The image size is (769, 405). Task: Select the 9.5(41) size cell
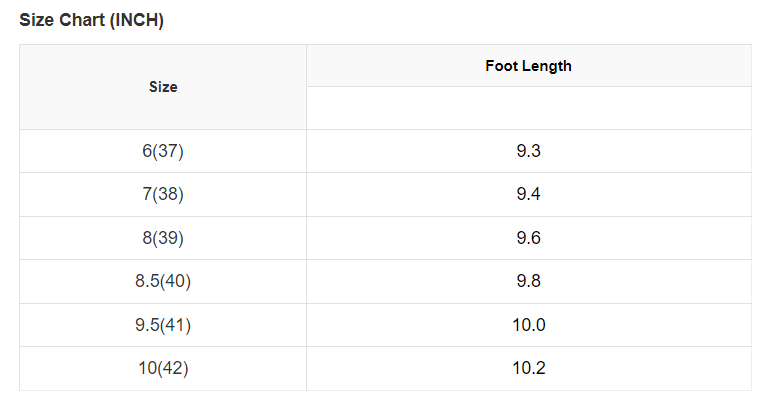coord(163,325)
